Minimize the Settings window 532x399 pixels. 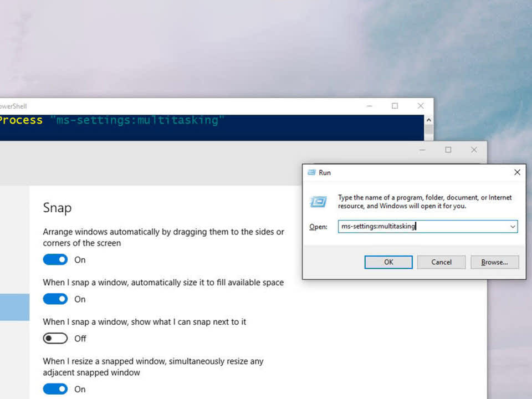coord(422,150)
